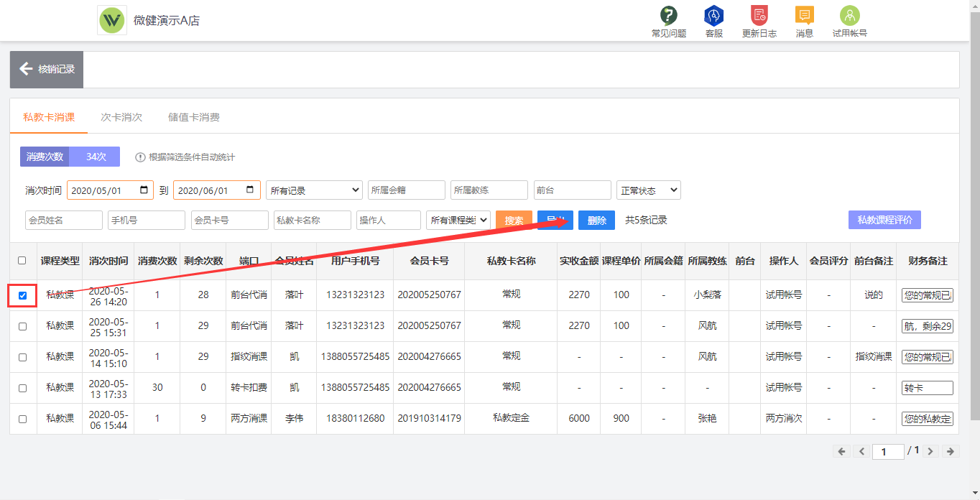Go to the first page arrow
The image size is (980, 500).
841,451
